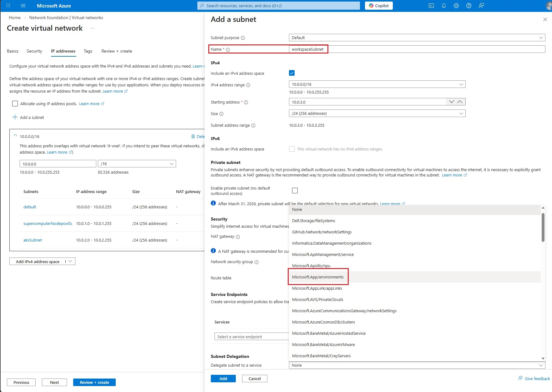Open the help question mark icon
Image resolution: width=552 pixels, height=392 pixels.
click(469, 6)
